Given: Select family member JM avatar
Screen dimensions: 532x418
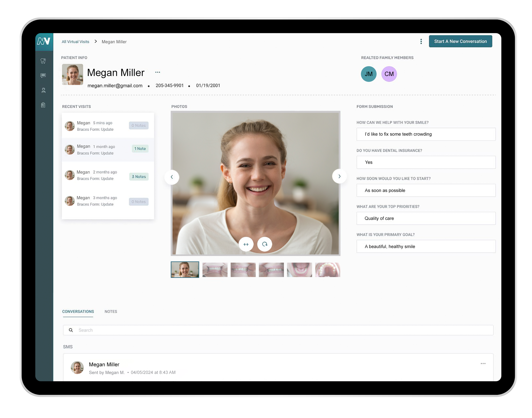Looking at the screenshot, I should pos(368,74).
